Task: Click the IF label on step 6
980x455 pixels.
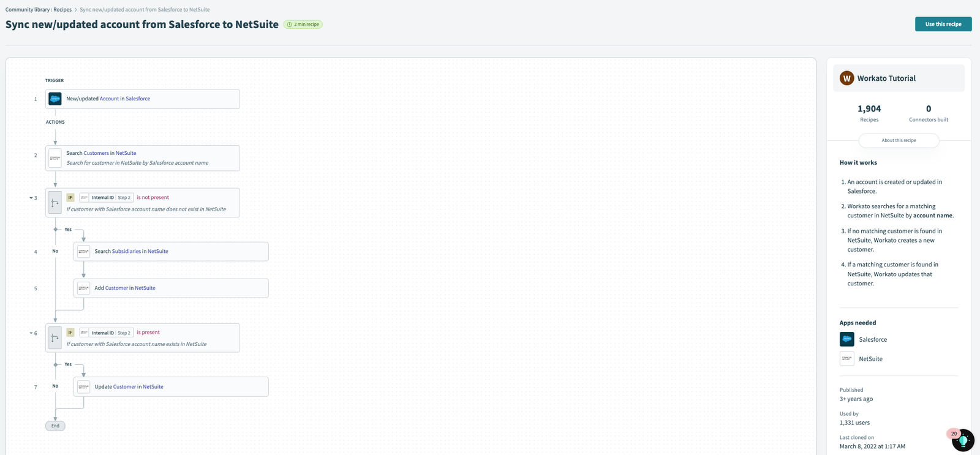Action: point(70,333)
